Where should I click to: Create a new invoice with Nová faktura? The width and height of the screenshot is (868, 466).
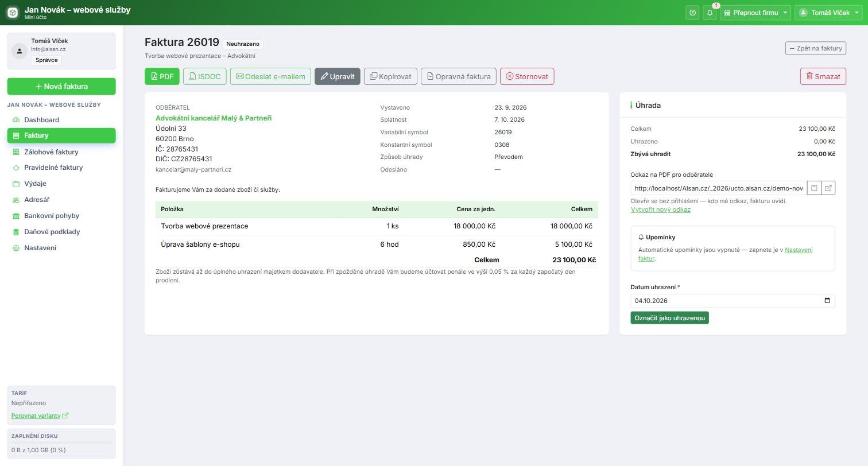[61, 86]
